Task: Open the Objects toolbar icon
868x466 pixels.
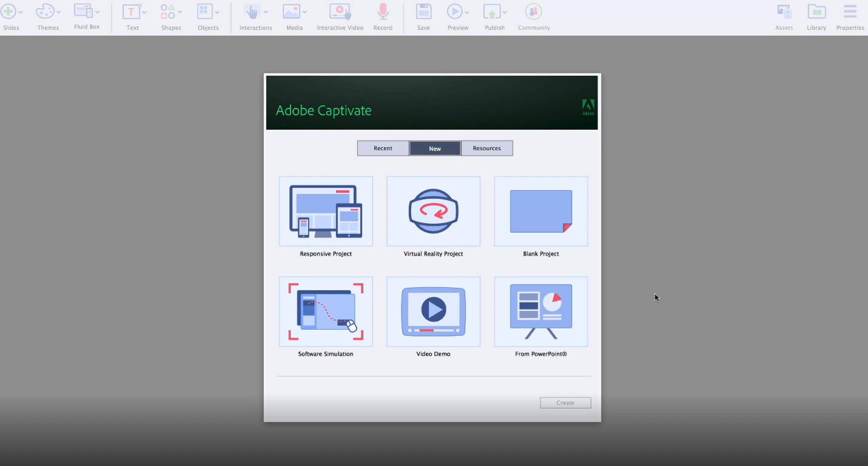Action: (x=204, y=11)
